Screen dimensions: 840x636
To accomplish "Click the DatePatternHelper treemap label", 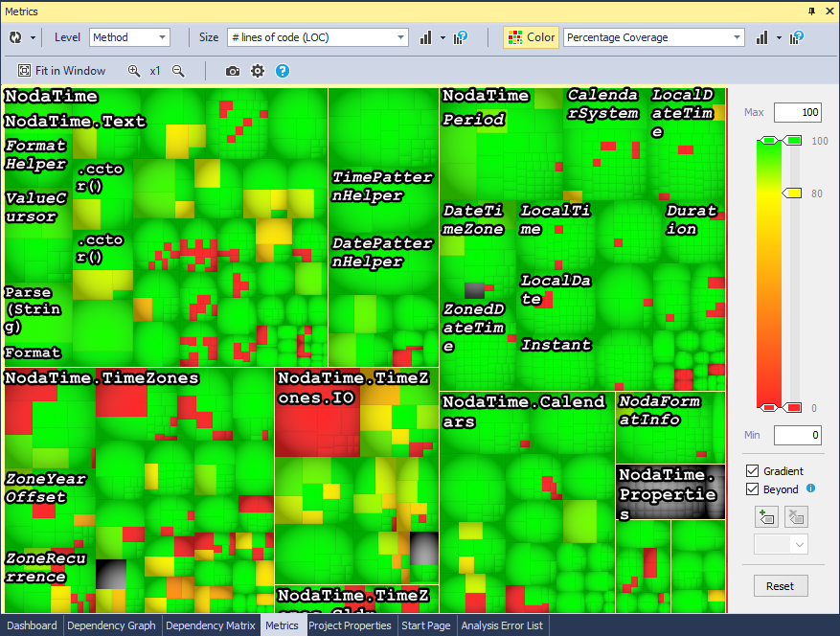I will click(x=382, y=252).
